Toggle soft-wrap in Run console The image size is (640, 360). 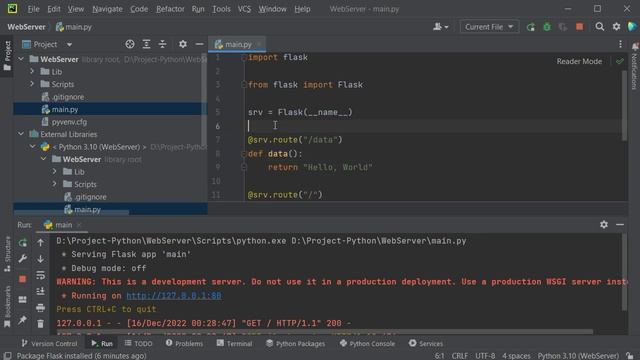pos(40,275)
